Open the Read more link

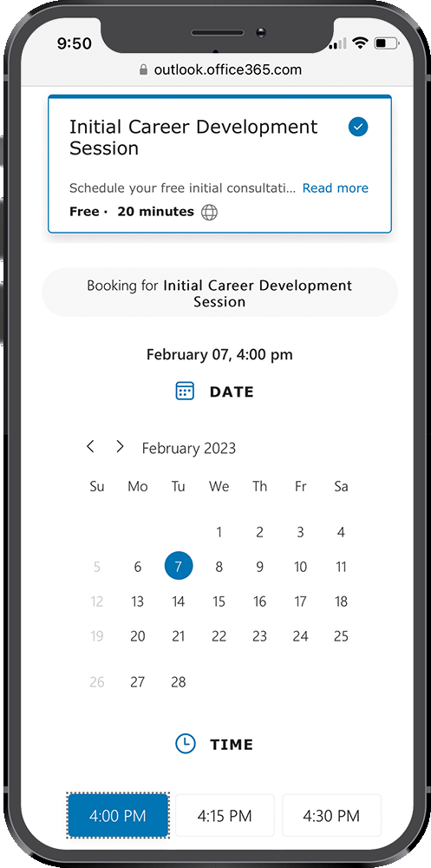click(336, 188)
